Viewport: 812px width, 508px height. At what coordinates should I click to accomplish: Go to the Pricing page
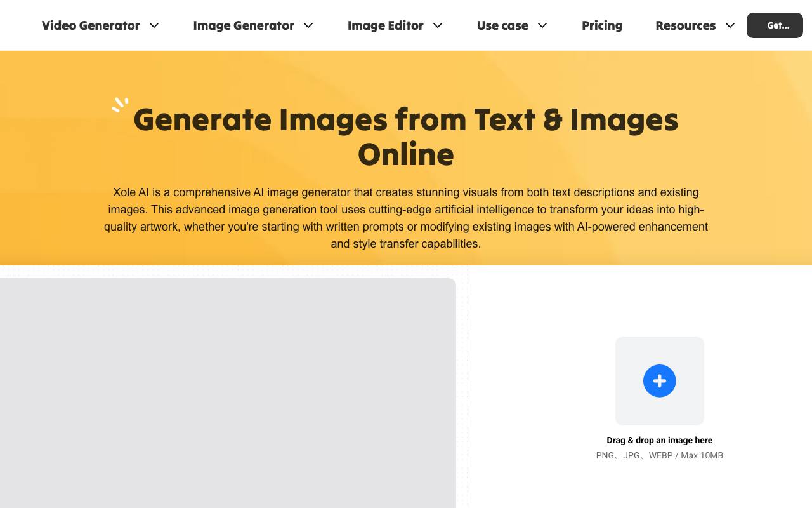(x=602, y=25)
